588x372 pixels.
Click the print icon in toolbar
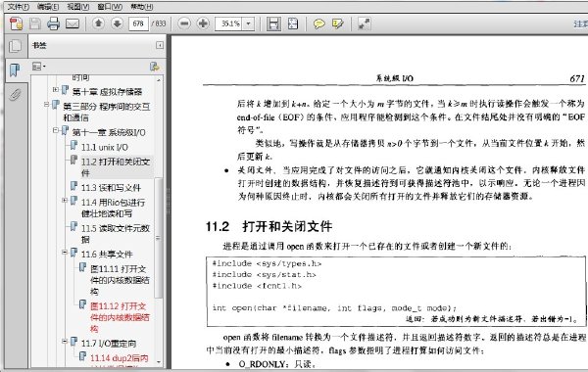pos(53,23)
